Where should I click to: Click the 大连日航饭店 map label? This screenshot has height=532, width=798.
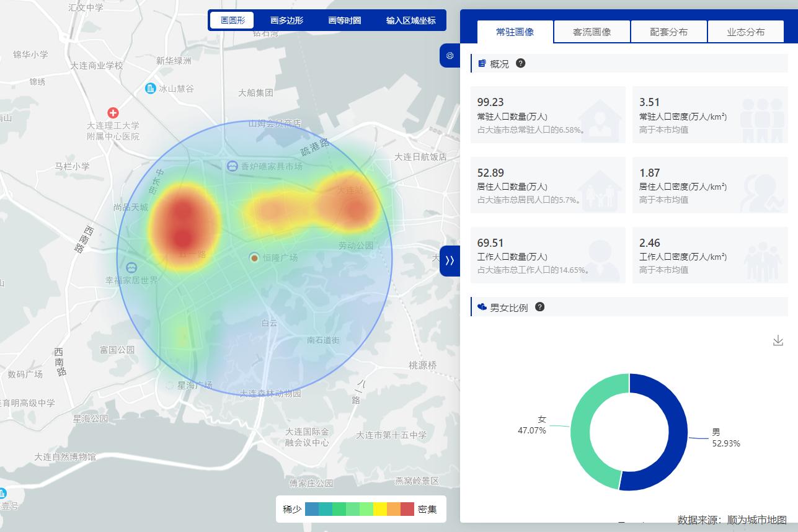coord(420,157)
